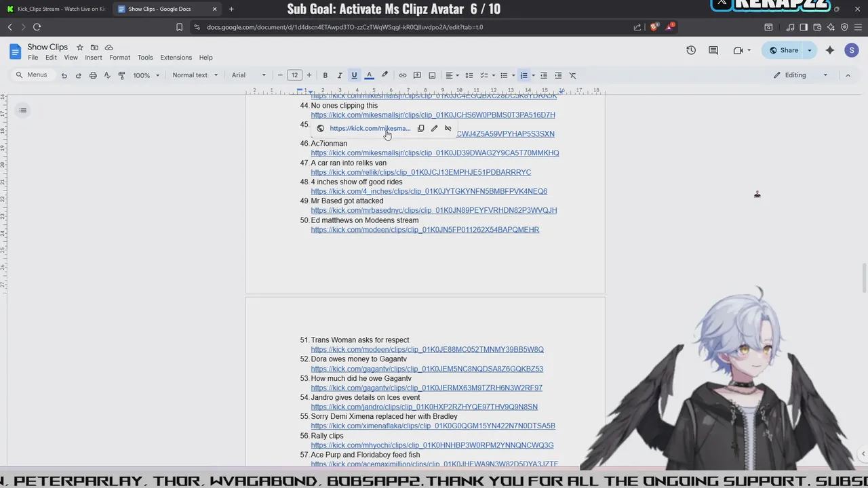The width and height of the screenshot is (868, 488).
Task: Click the Move to folder icon
Action: pos(94,47)
